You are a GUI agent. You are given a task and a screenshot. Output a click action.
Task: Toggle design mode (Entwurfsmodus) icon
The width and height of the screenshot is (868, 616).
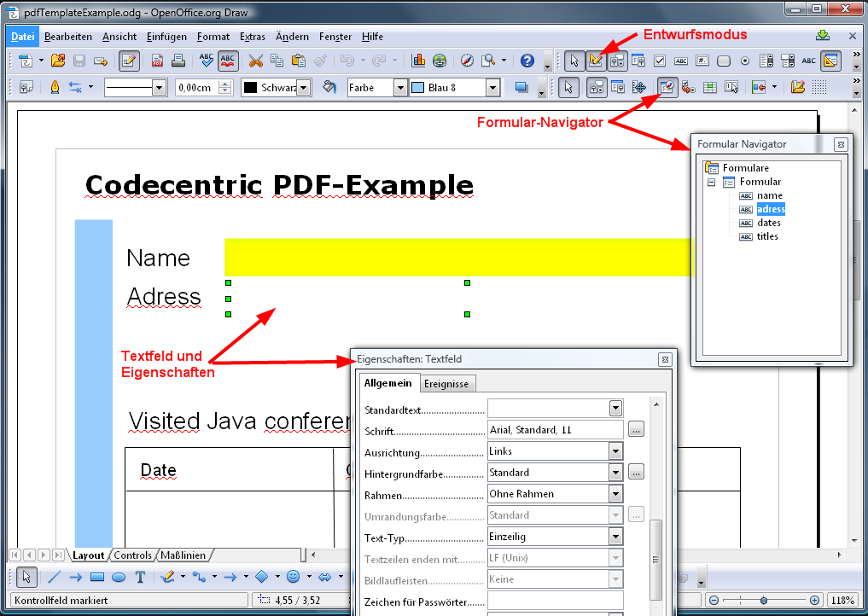tap(596, 61)
